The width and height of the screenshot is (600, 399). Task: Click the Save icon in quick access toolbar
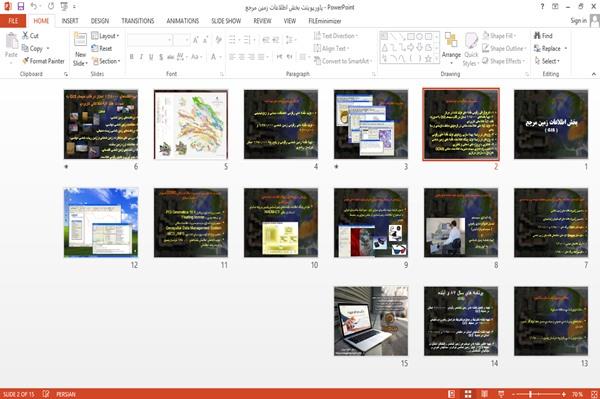point(21,7)
